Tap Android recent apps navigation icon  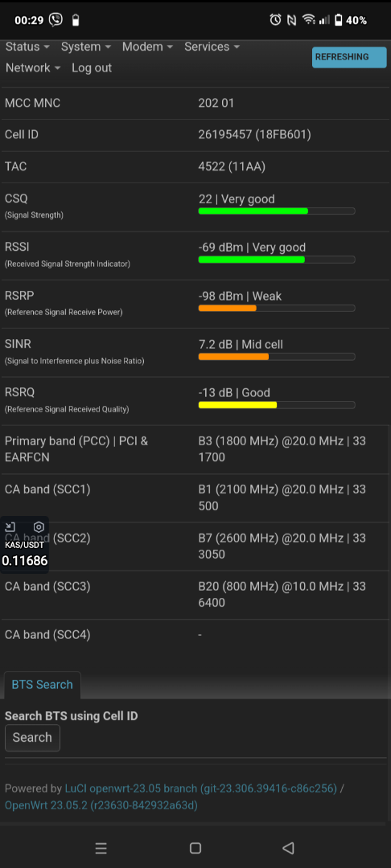point(101,848)
